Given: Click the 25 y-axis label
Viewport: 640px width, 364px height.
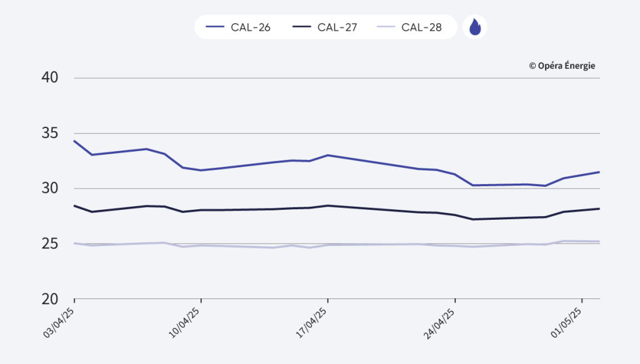Looking at the screenshot, I should (49, 243).
